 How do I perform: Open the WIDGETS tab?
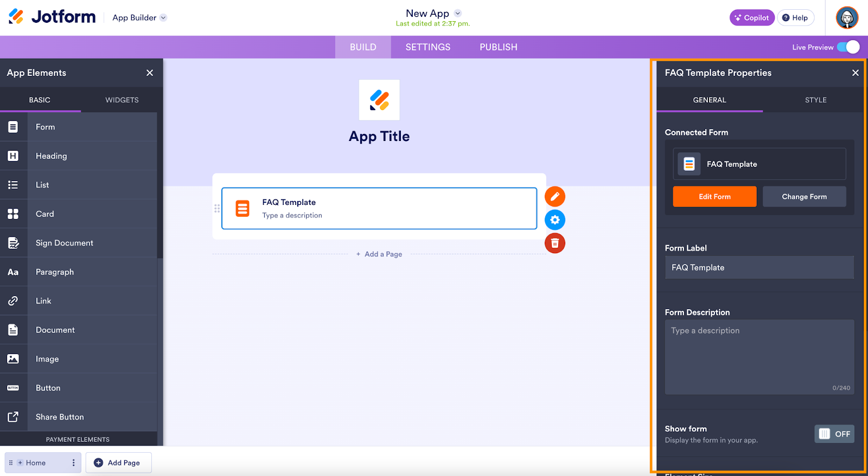122,100
